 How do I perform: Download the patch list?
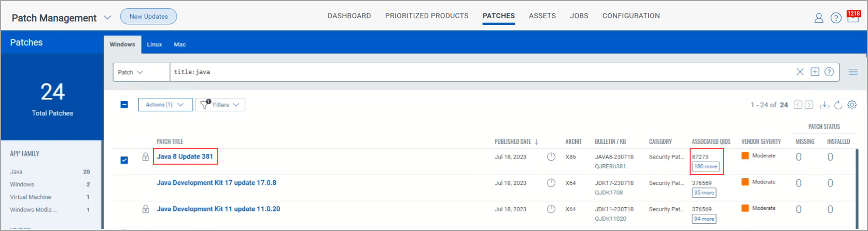[824, 105]
